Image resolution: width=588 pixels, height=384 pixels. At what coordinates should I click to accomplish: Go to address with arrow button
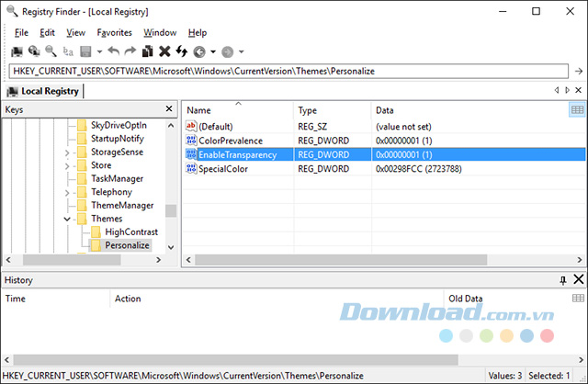tap(579, 72)
